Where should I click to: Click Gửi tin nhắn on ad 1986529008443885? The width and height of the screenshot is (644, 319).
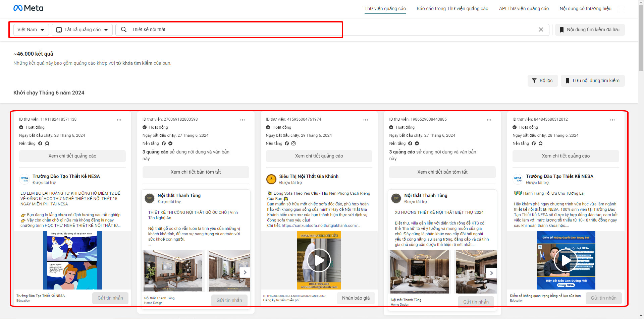[476, 302]
